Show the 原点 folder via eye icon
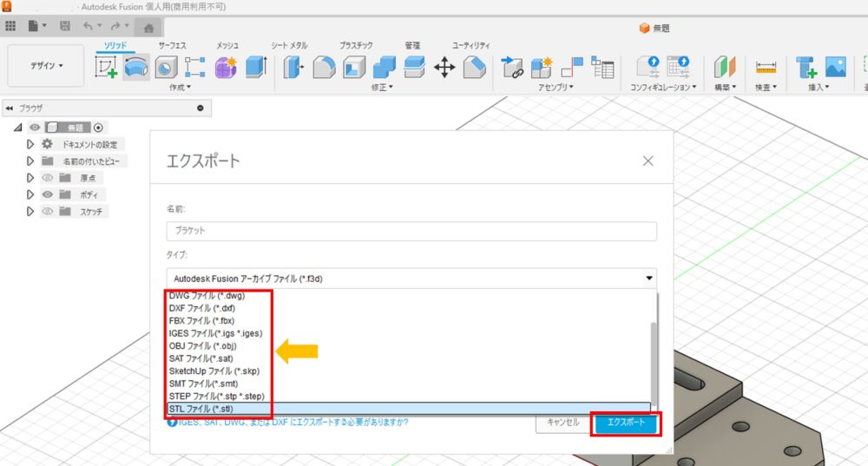The height and width of the screenshot is (466, 868). 48,178
